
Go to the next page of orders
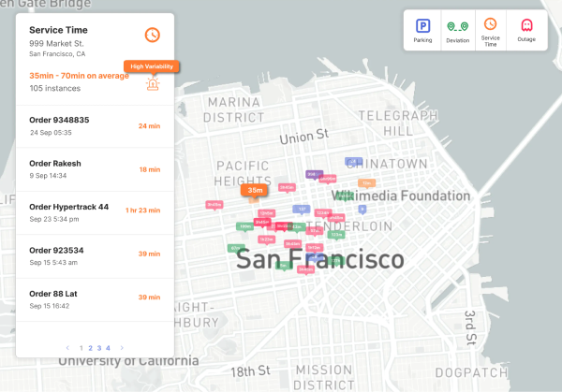pyautogui.click(x=122, y=348)
